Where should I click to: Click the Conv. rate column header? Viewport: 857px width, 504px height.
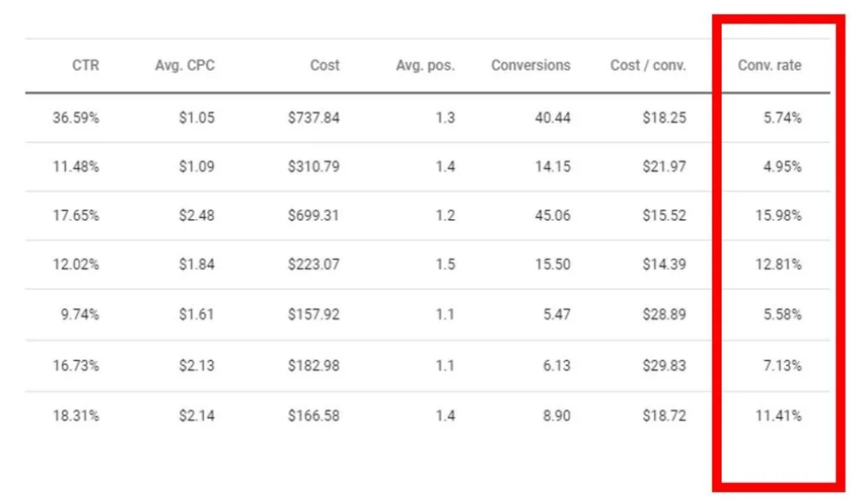[x=769, y=65]
